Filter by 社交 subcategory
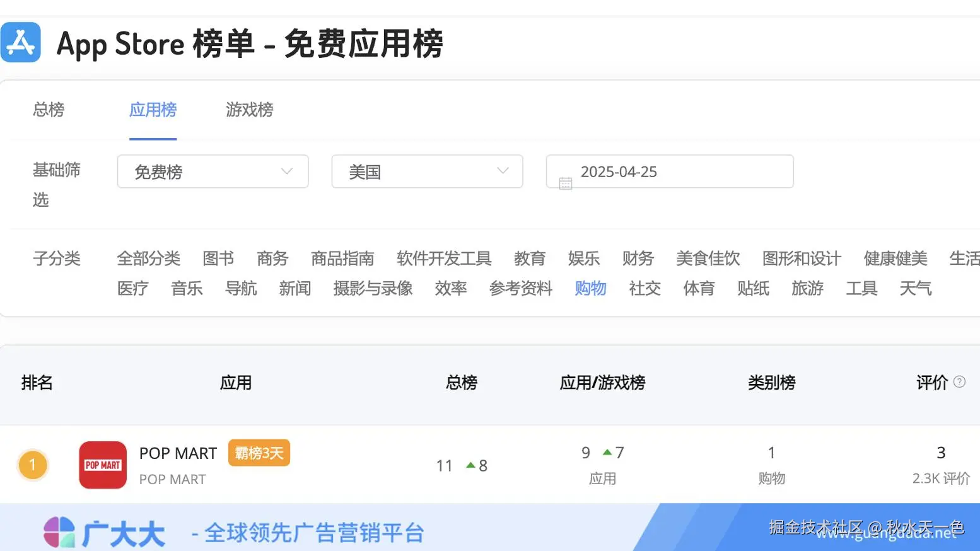Image resolution: width=980 pixels, height=551 pixels. pyautogui.click(x=645, y=289)
